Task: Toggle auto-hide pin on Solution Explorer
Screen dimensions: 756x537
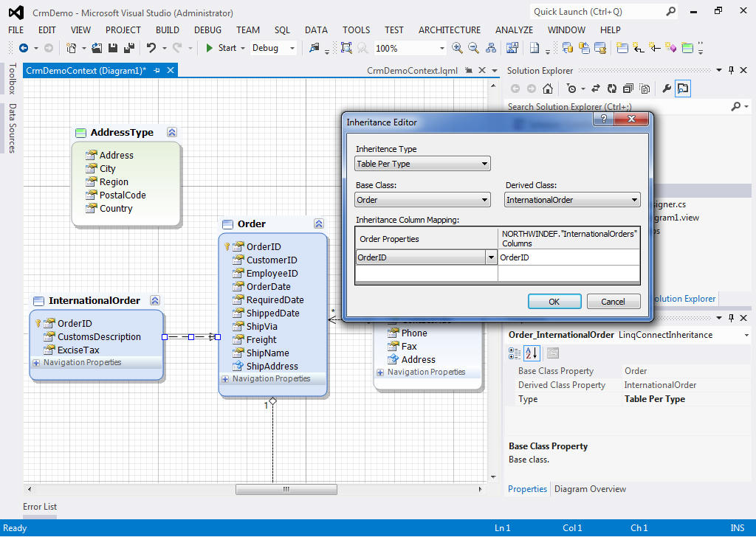Action: pos(731,70)
